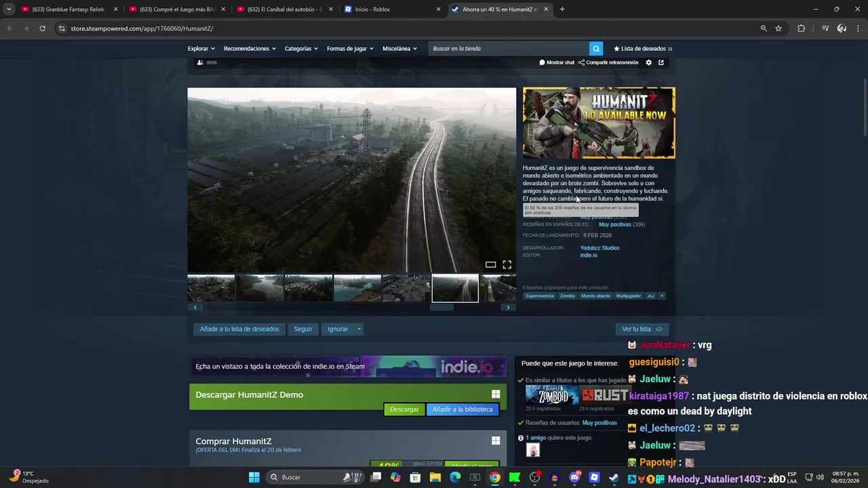Viewport: 868px width, 488px height.
Task: Enter fullscreen on the trailer video
Action: coord(507,264)
